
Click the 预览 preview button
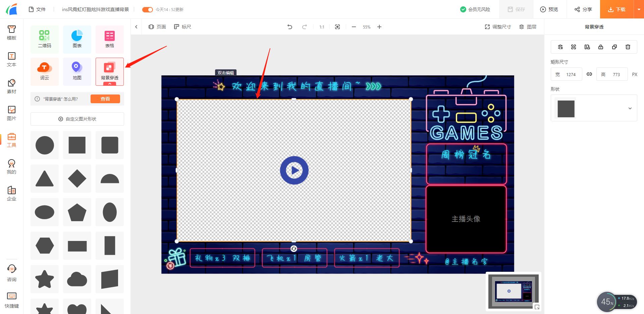(549, 9)
